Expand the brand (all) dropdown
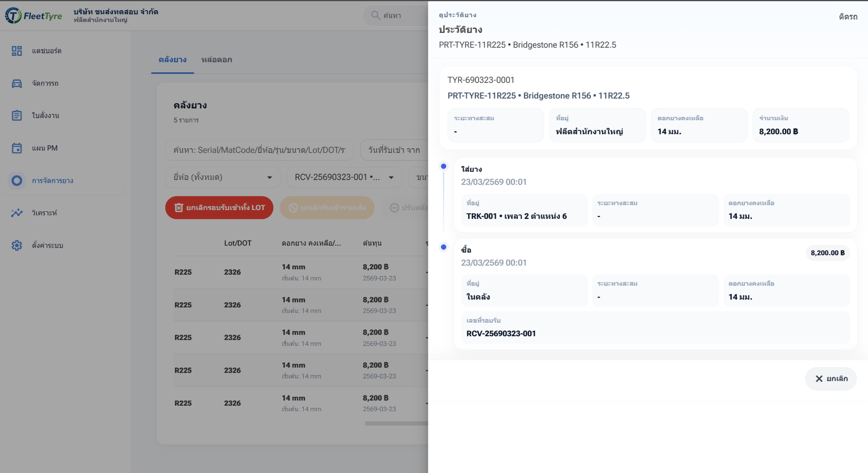The width and height of the screenshot is (868, 473). [223, 177]
